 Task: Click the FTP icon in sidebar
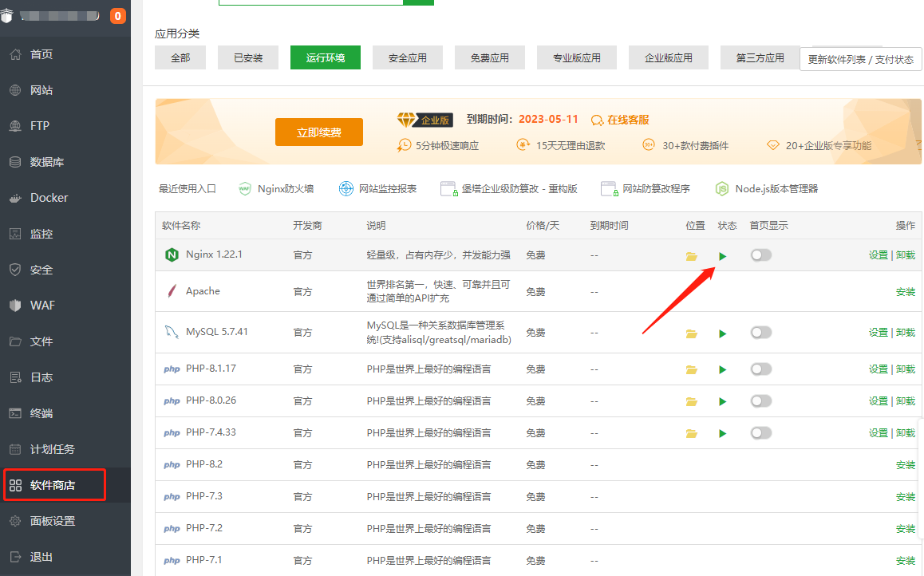(16, 126)
